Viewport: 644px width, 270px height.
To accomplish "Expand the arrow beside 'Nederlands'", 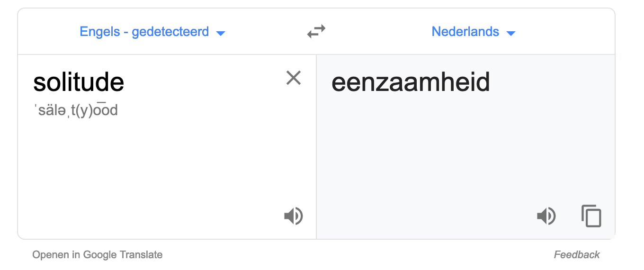I will tap(510, 33).
